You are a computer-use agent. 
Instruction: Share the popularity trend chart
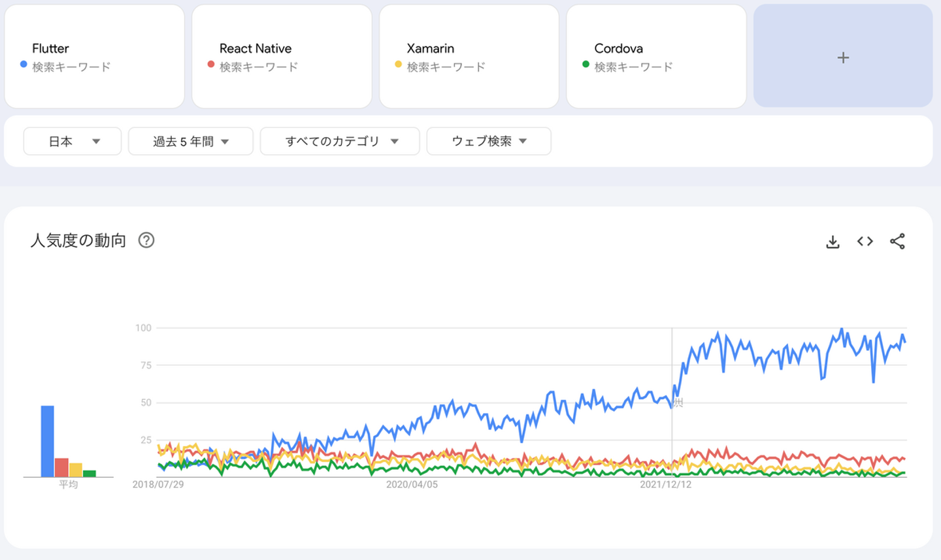[x=898, y=242]
